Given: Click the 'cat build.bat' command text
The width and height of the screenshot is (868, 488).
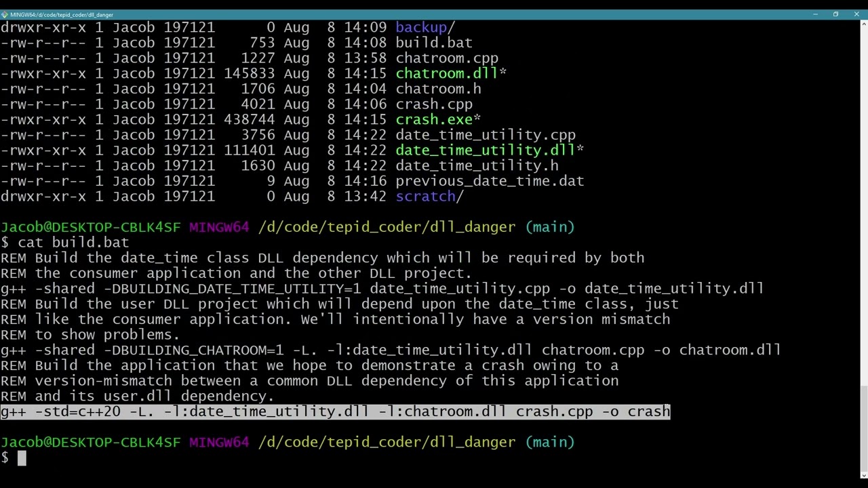Looking at the screenshot, I should coord(73,242).
